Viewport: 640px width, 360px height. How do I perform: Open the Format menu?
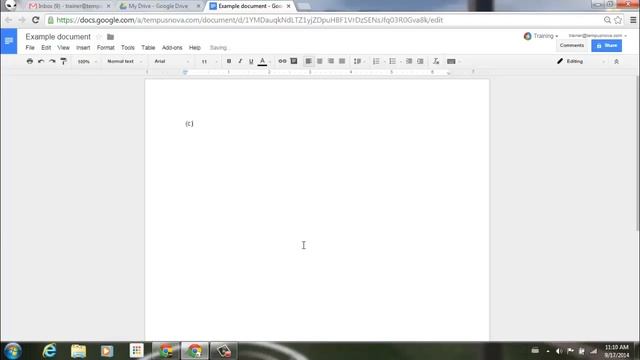106,48
